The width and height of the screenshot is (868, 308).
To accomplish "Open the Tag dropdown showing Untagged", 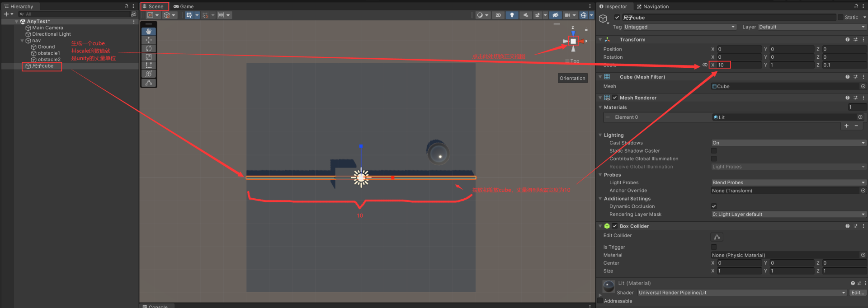I will pyautogui.click(x=679, y=27).
